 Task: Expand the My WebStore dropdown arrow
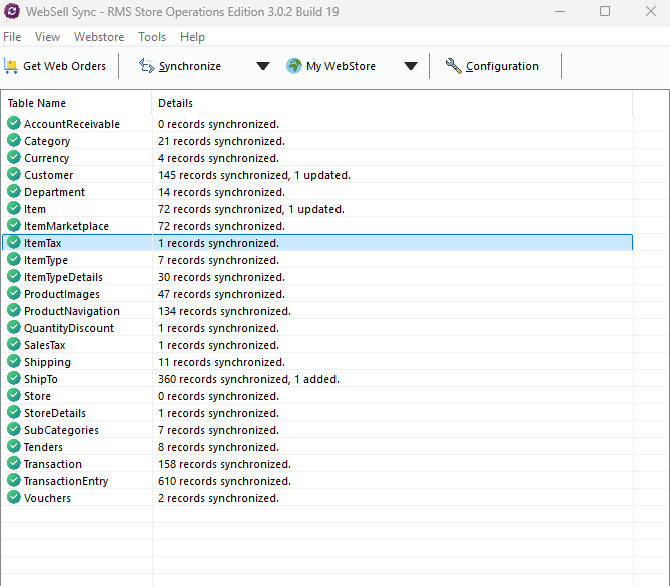411,66
